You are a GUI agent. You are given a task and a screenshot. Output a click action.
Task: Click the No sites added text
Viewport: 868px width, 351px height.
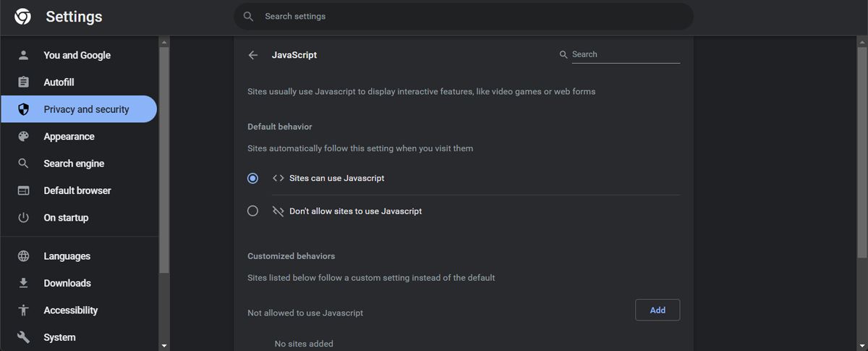(304, 344)
